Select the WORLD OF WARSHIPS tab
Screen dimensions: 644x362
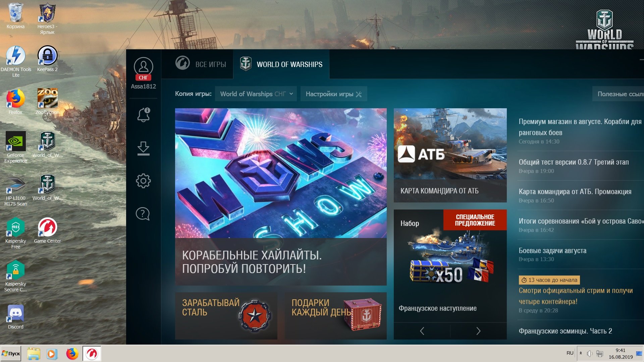pyautogui.click(x=281, y=64)
